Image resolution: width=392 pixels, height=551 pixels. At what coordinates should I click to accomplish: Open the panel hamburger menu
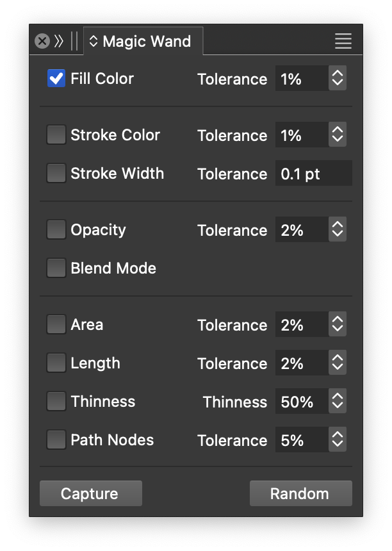tap(343, 42)
